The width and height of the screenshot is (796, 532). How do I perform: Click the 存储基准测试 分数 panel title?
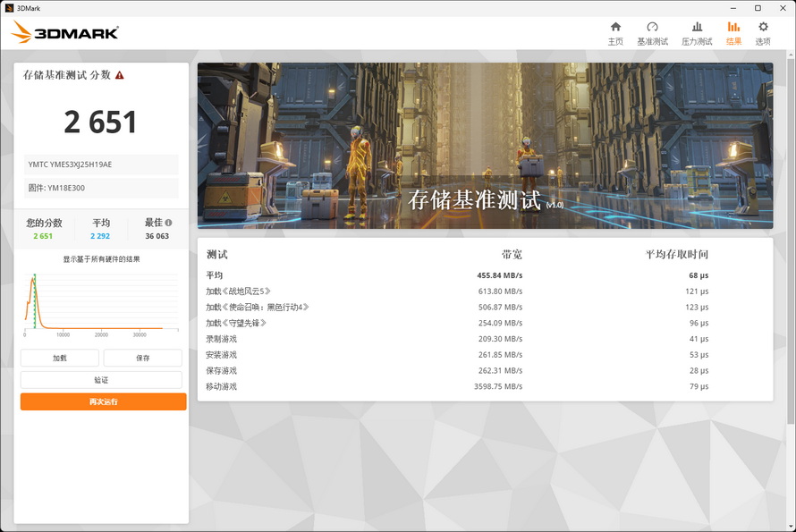coord(66,75)
